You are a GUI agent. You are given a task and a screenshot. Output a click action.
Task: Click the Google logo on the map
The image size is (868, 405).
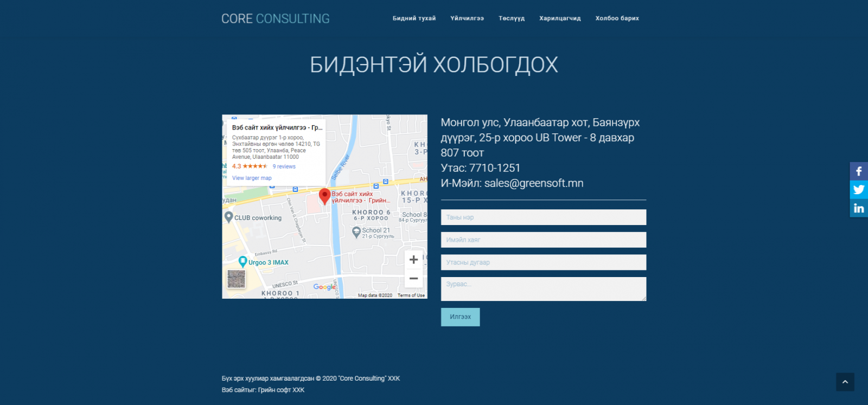click(324, 287)
